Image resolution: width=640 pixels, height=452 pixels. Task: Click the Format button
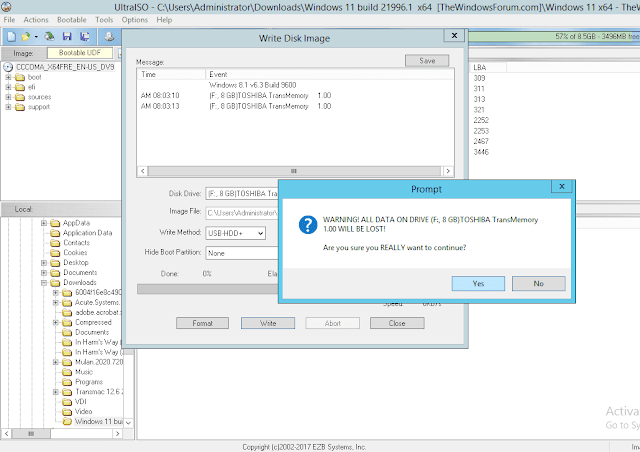pyautogui.click(x=202, y=323)
